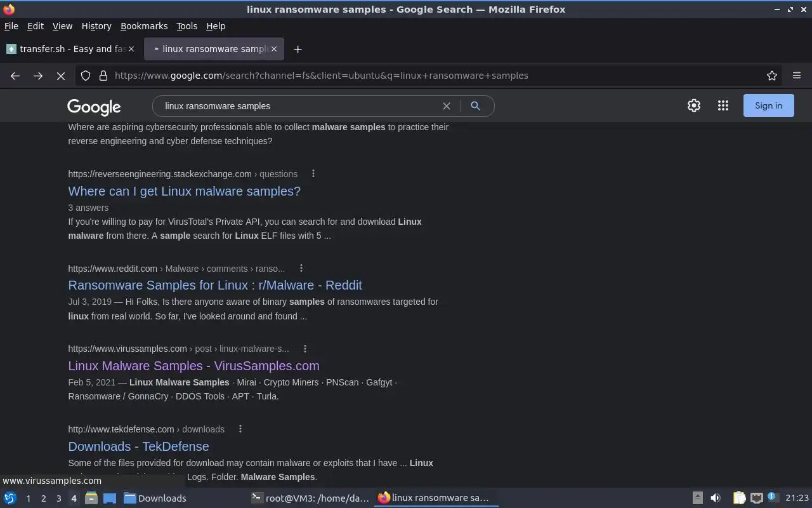
Task: Show the desktop from the taskbar
Action: pos(110,498)
